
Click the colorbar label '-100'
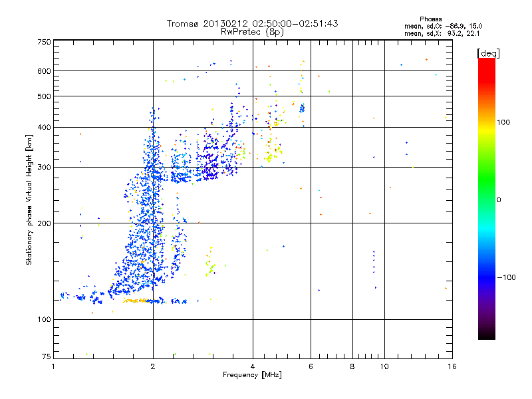pos(507,277)
